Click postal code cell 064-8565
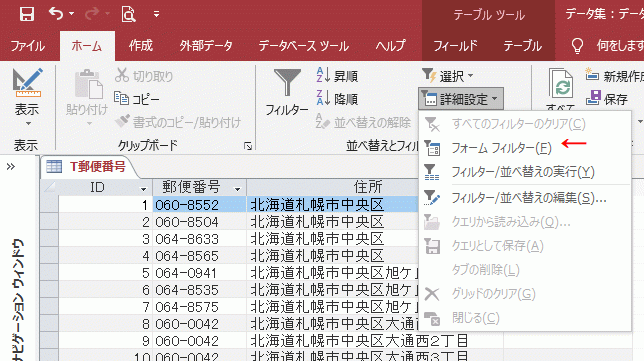The image size is (644, 361). point(200,256)
